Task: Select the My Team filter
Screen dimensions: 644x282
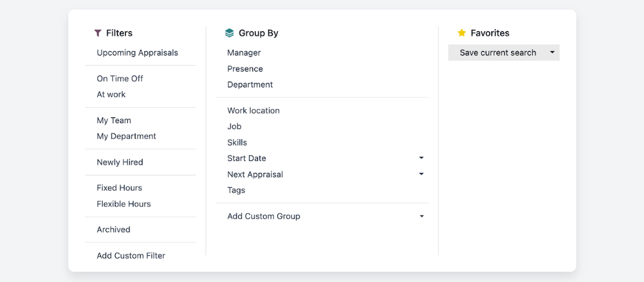Action: [x=114, y=121]
